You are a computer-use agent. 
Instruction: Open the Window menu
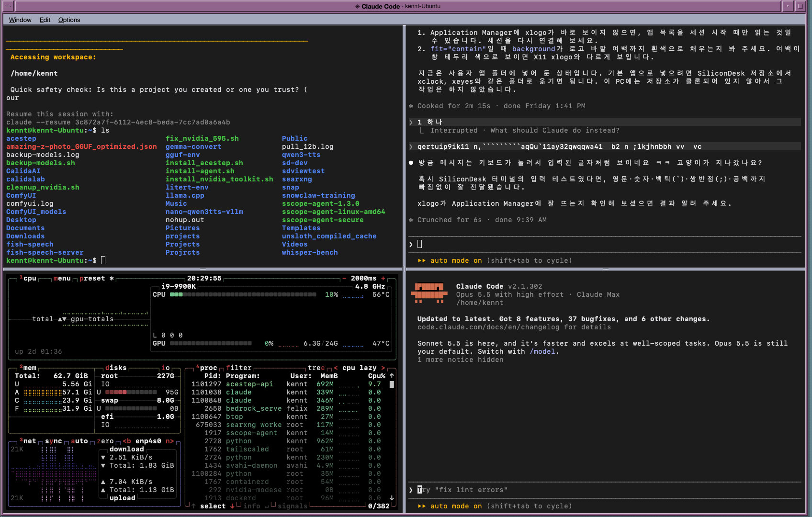click(20, 20)
